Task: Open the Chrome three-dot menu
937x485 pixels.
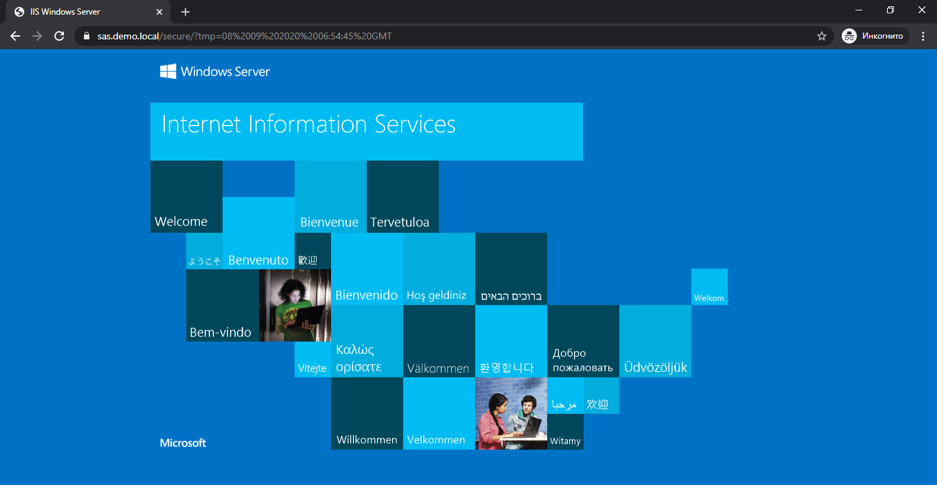Action: (x=923, y=36)
